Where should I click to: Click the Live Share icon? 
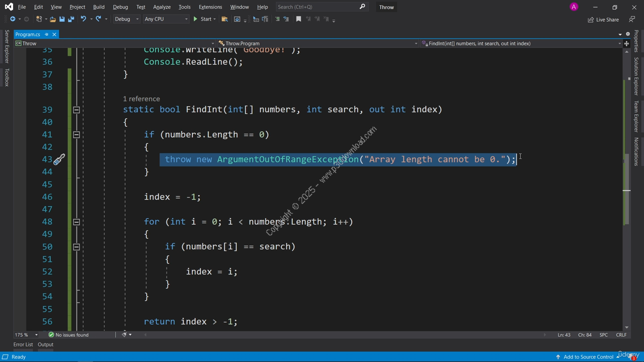click(x=591, y=20)
